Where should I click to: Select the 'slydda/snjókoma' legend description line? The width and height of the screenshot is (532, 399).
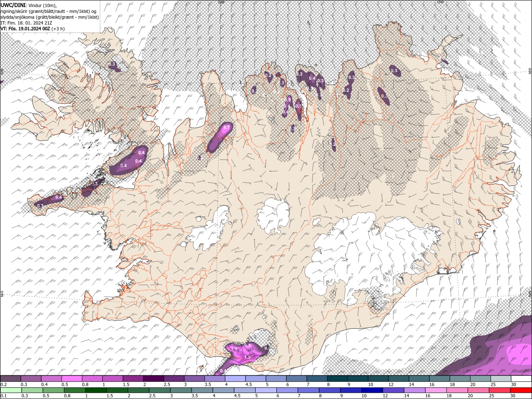[49, 17]
